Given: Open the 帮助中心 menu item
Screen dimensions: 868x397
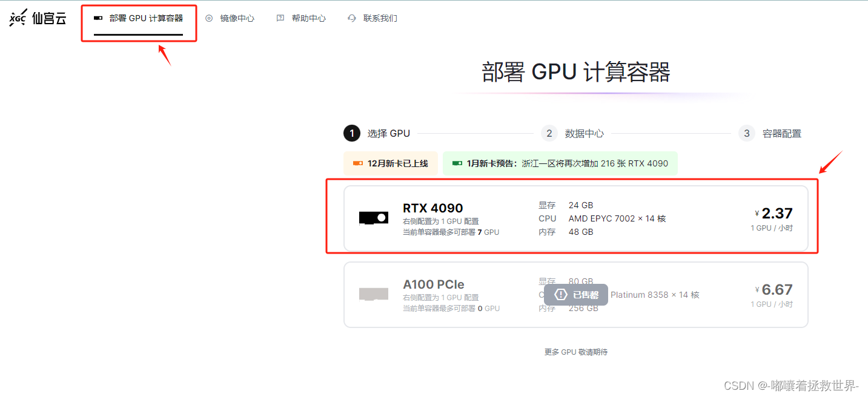Looking at the screenshot, I should [301, 19].
